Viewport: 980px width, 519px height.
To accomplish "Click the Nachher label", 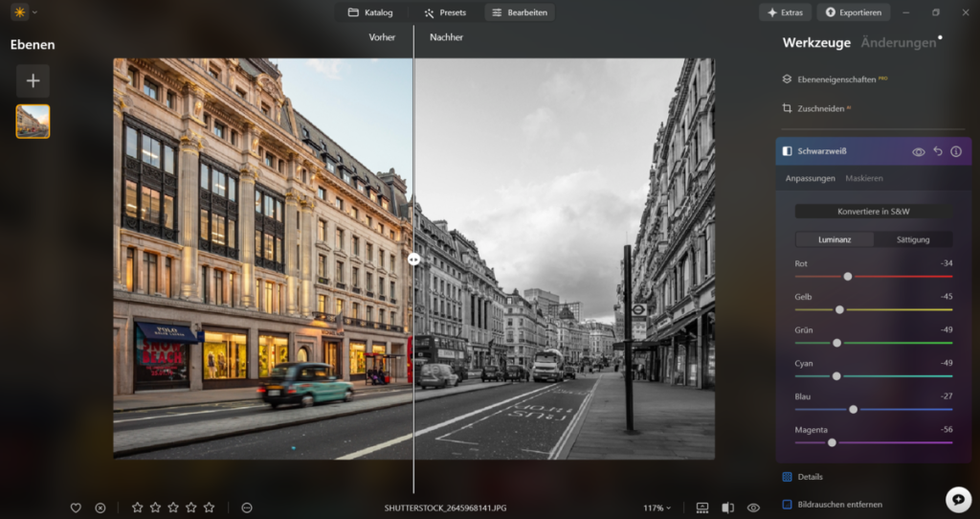I will pos(446,37).
